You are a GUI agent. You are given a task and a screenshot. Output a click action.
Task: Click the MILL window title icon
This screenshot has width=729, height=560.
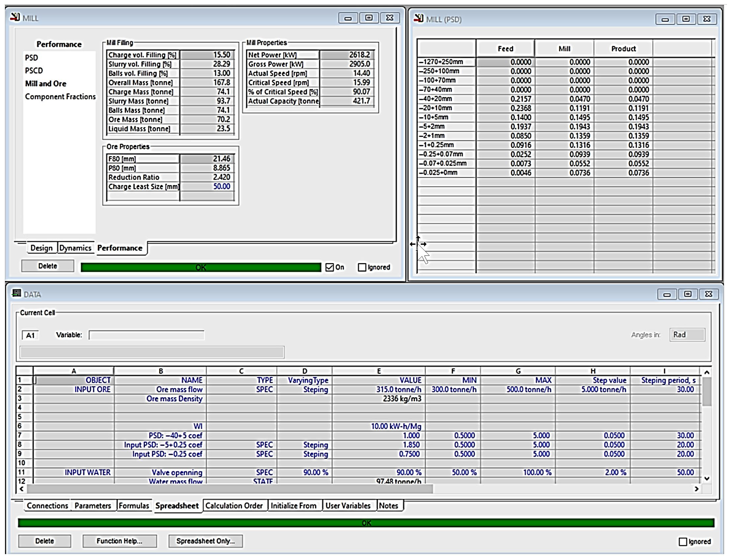(x=15, y=17)
